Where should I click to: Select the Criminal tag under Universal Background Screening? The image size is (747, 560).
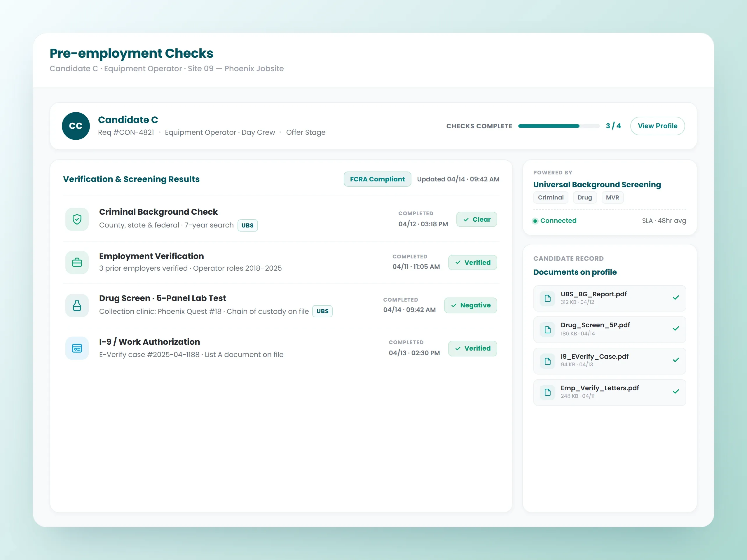(x=550, y=197)
